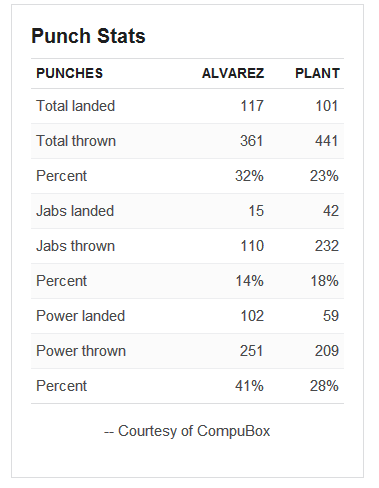Click the PLANT column header
This screenshot has height=488, width=379.
click(x=317, y=73)
